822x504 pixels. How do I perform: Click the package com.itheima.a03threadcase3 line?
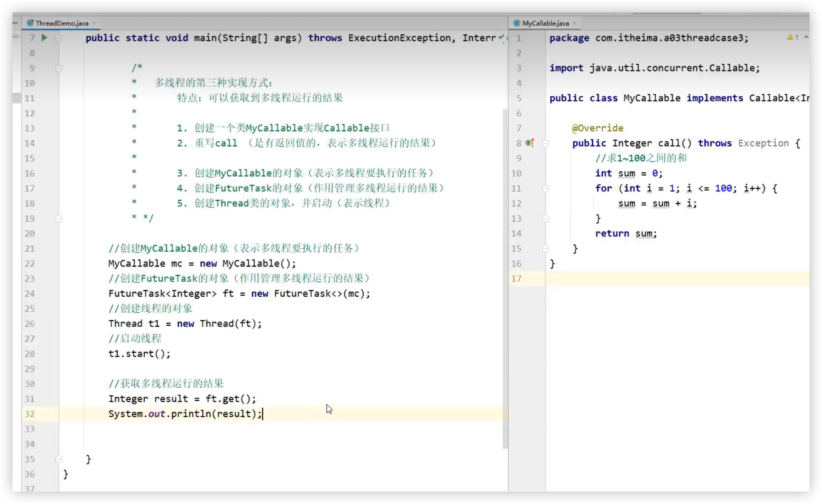pyautogui.click(x=649, y=38)
